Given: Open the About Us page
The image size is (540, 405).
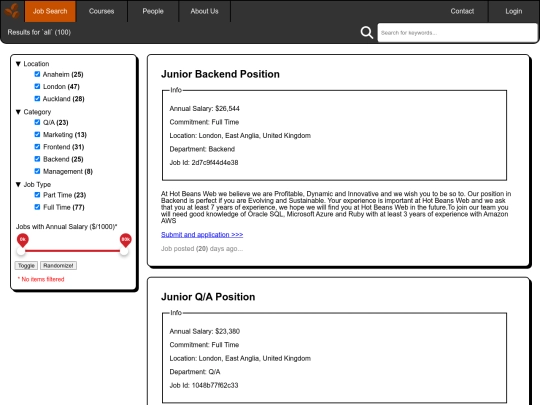Looking at the screenshot, I should 205,11.
